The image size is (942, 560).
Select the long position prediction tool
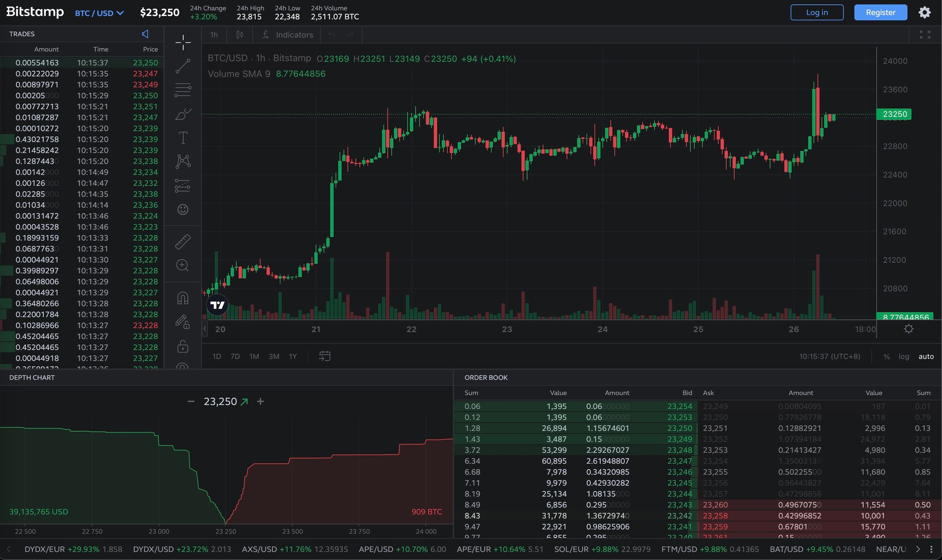coord(183,185)
